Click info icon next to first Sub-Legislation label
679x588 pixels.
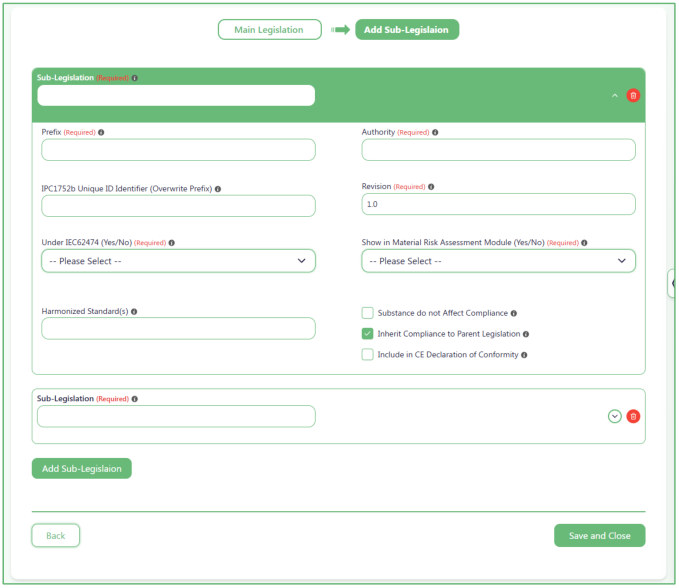click(135, 78)
